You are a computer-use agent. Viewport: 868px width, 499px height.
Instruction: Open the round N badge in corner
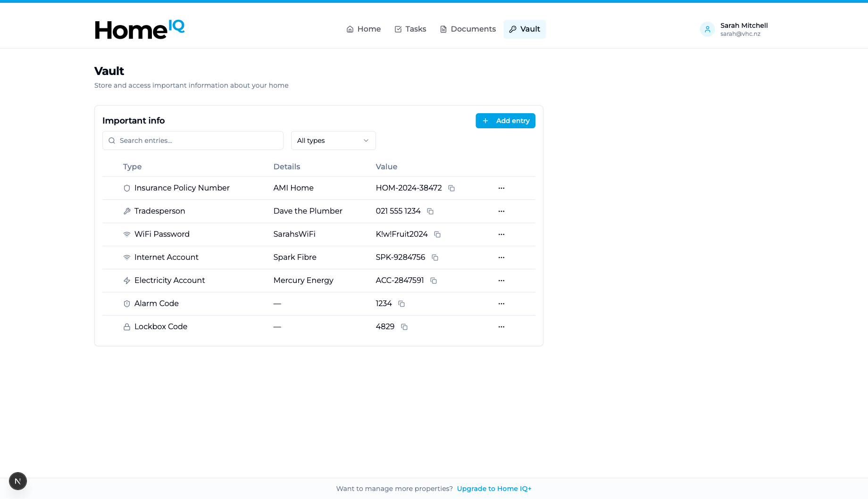[18, 481]
